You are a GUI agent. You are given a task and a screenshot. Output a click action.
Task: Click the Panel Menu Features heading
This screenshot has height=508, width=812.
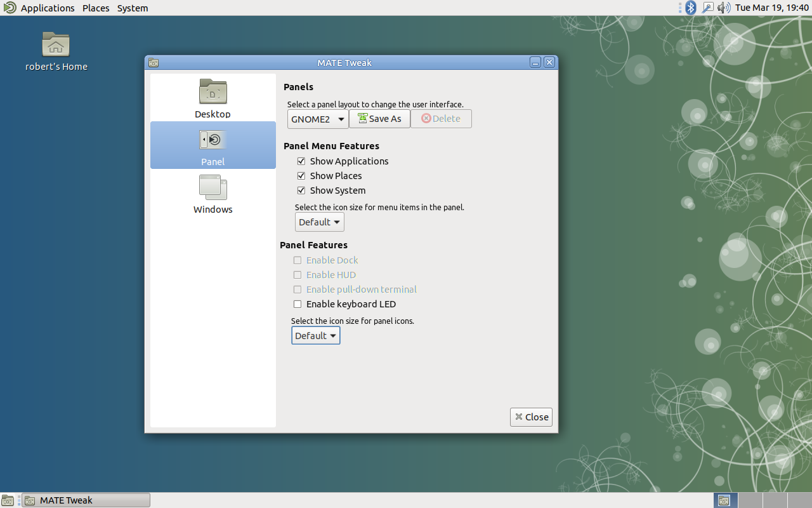tap(331, 146)
